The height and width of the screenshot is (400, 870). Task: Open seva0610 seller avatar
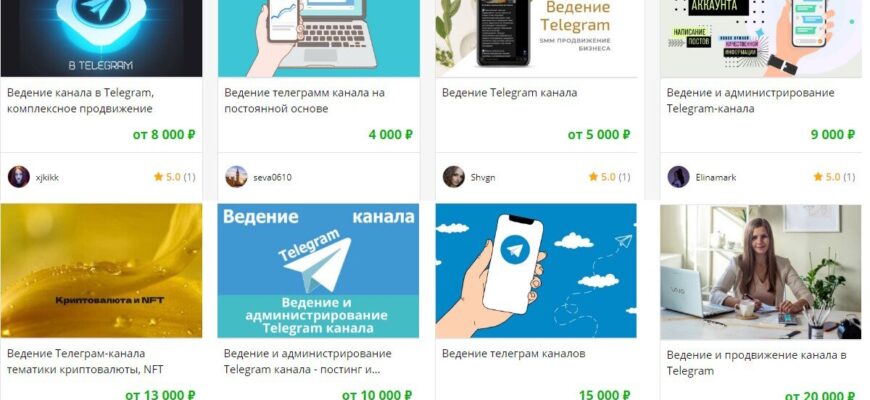236,177
